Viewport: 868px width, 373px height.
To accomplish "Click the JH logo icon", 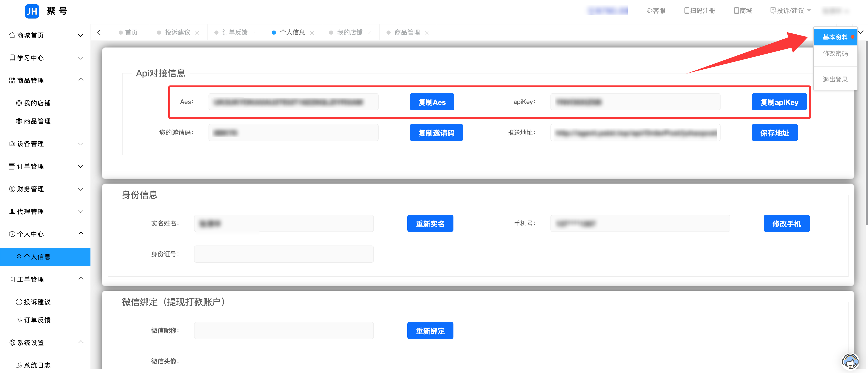I will (x=32, y=11).
